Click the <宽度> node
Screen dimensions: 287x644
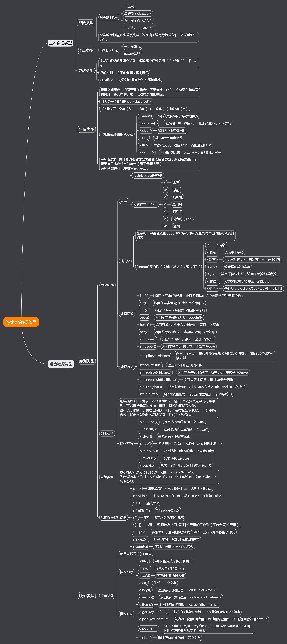point(212,267)
